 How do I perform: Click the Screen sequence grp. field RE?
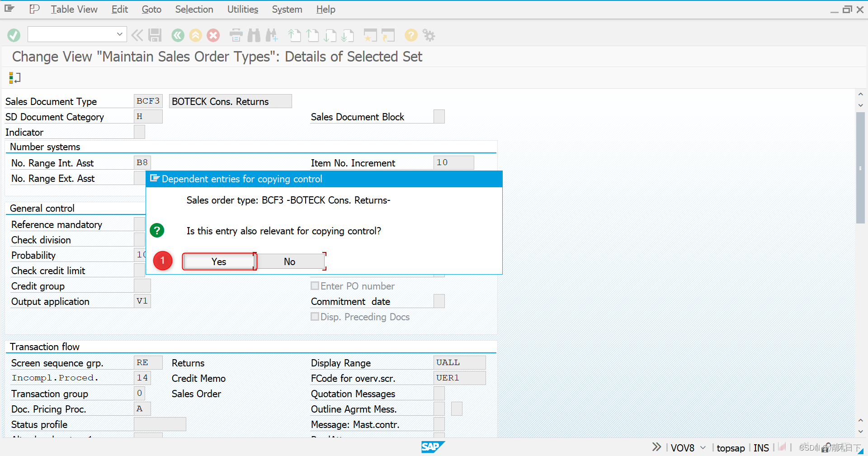(148, 363)
